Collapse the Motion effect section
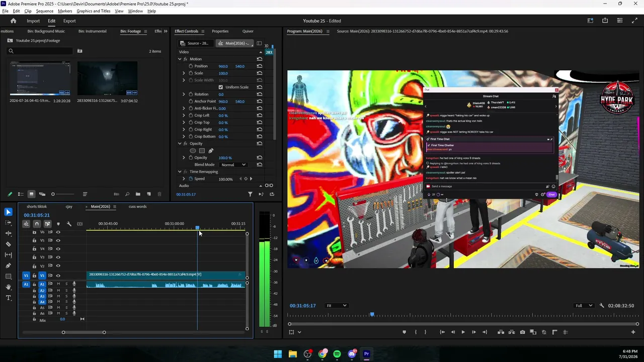 (x=180, y=59)
